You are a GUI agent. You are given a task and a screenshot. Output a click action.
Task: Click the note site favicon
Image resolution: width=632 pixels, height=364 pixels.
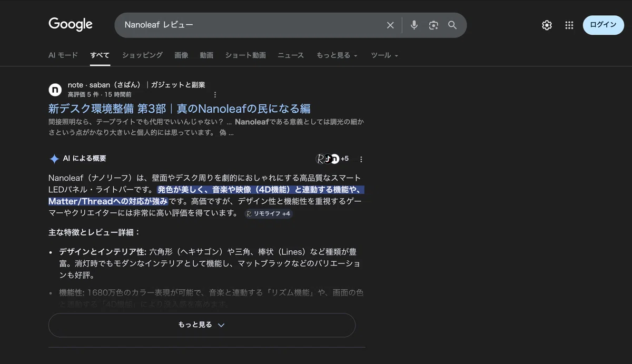[x=55, y=90]
